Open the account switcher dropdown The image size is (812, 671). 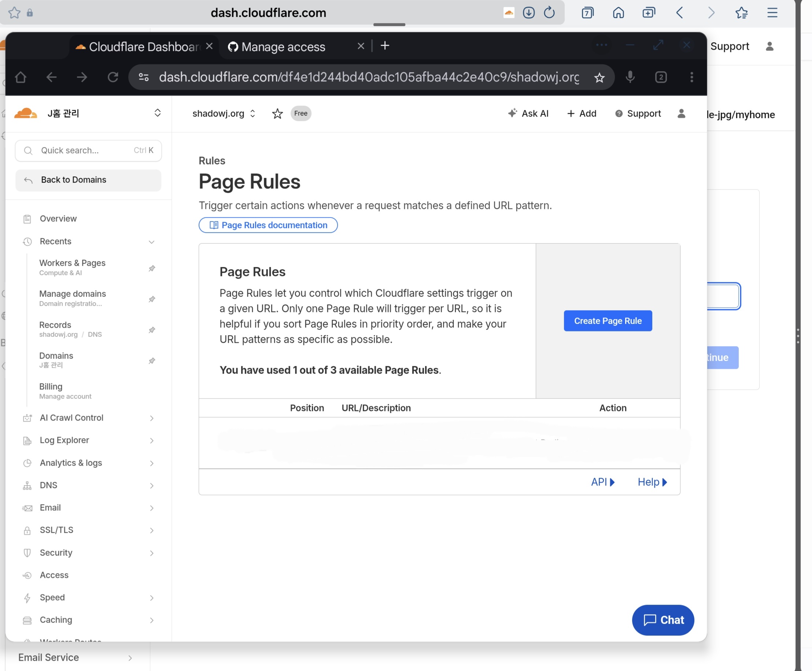click(157, 113)
